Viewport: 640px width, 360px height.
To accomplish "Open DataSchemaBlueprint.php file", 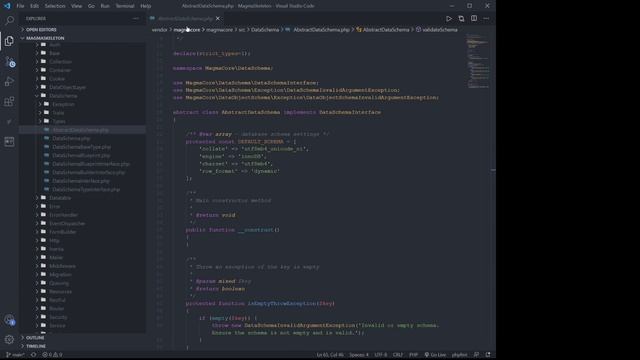I will tap(81, 156).
